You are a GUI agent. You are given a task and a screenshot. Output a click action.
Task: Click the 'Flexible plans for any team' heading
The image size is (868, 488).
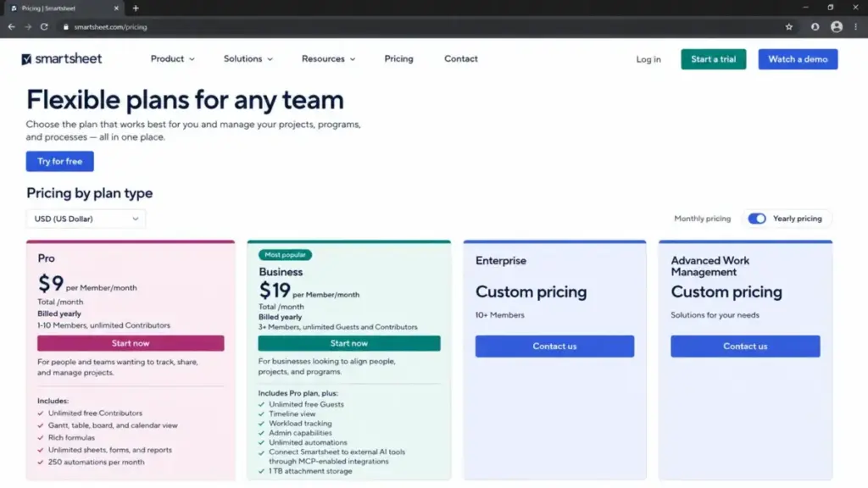pyautogui.click(x=185, y=100)
